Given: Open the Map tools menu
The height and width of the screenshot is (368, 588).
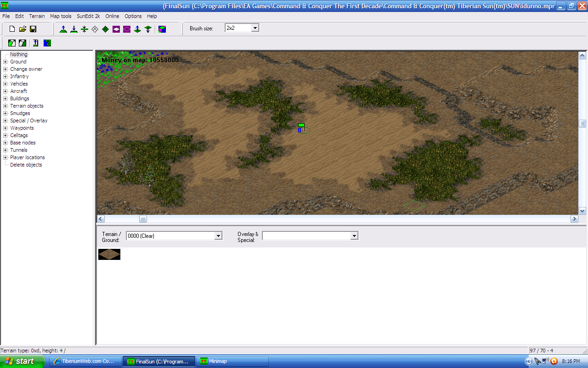Looking at the screenshot, I should (61, 16).
